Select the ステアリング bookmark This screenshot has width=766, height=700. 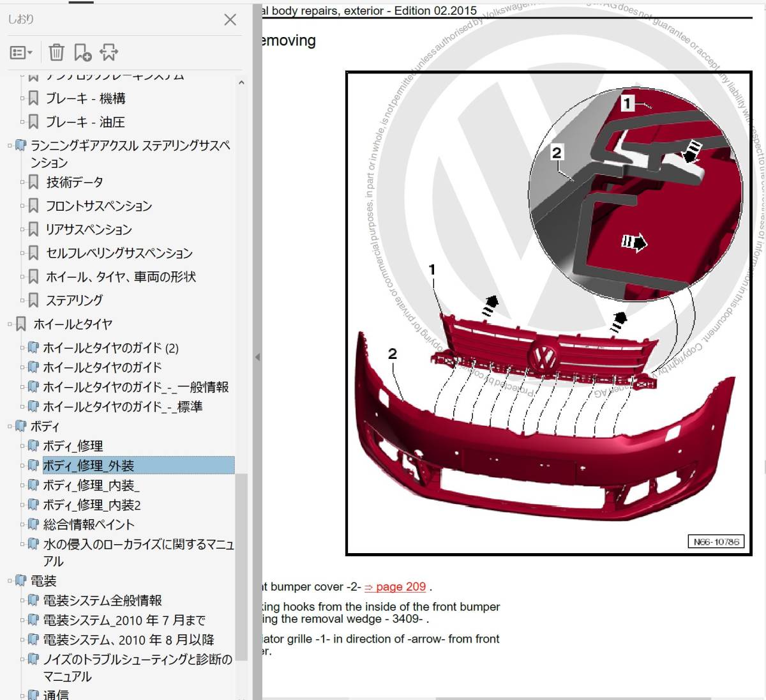pyautogui.click(x=74, y=300)
